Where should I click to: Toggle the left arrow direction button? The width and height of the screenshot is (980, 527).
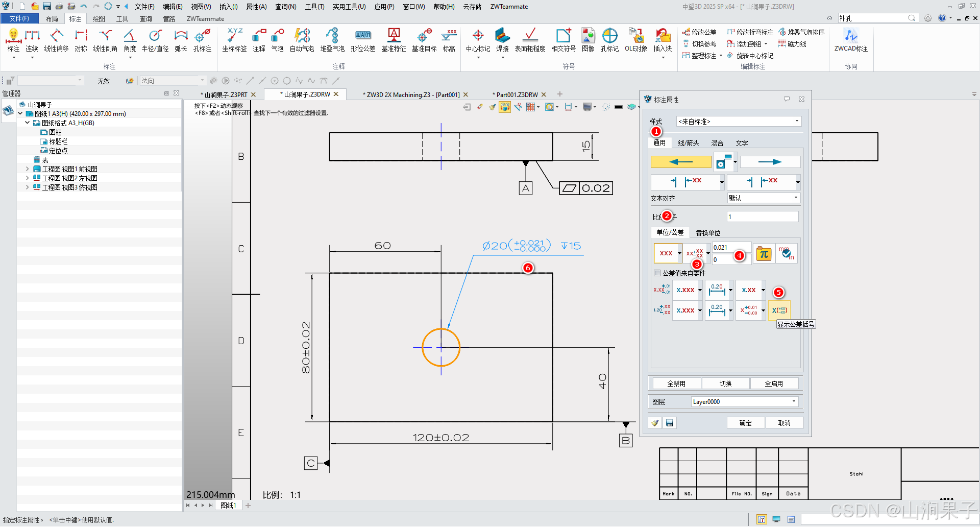tap(681, 162)
